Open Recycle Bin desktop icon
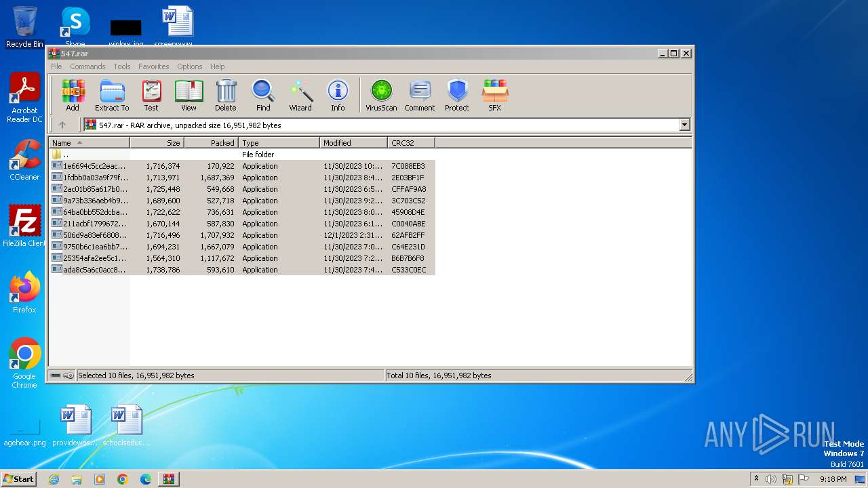The image size is (868, 488). click(24, 27)
